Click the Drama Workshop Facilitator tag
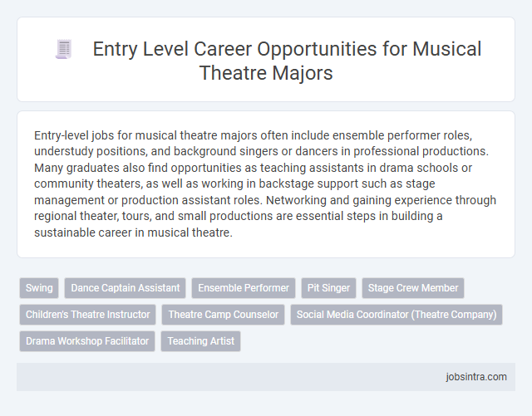Screen dimensions: 532x416 coord(87,340)
